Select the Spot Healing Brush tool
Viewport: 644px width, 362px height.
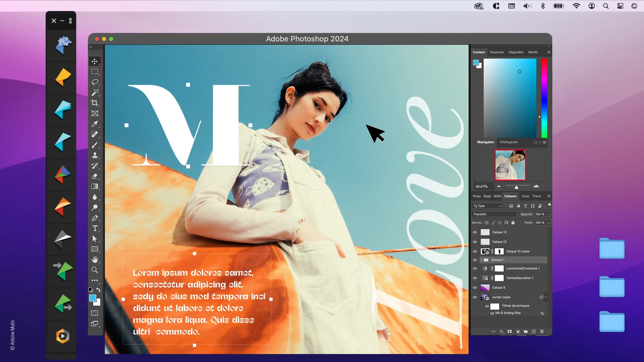[95, 134]
